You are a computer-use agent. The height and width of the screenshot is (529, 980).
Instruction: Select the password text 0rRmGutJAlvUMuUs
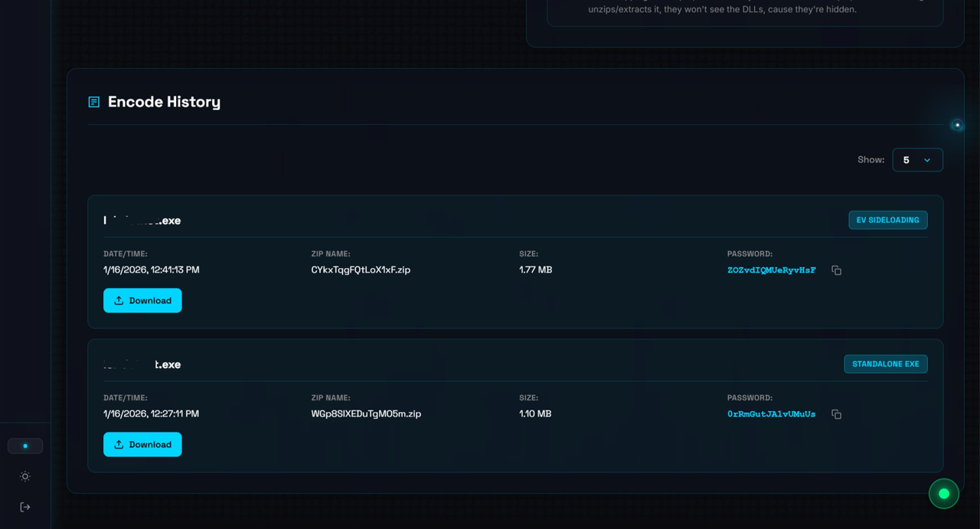click(772, 414)
